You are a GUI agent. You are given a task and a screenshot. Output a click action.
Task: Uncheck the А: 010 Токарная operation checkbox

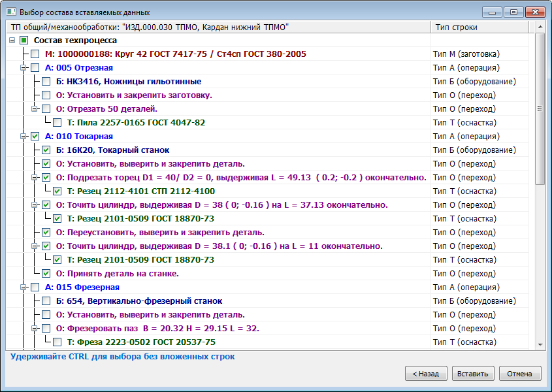click(x=35, y=137)
